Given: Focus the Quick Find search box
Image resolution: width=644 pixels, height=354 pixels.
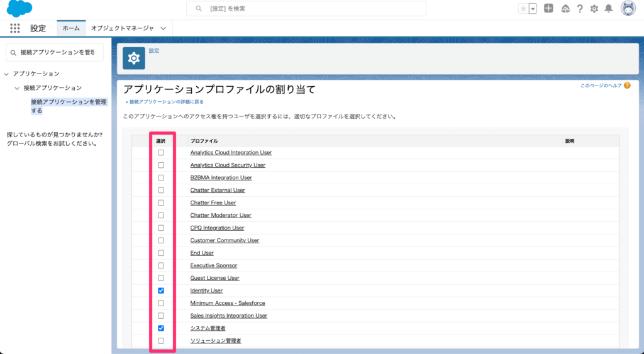Looking at the screenshot, I should coord(55,53).
